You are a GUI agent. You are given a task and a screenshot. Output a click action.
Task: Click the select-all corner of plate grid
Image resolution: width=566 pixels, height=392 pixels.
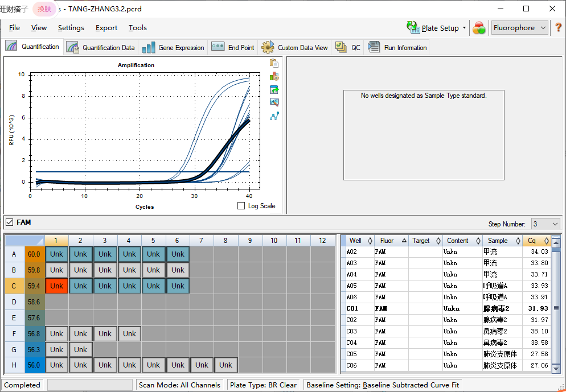24,241
